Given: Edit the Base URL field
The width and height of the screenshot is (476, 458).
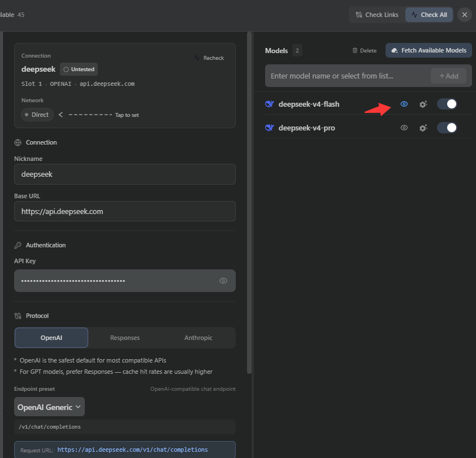Looking at the screenshot, I should pyautogui.click(x=125, y=211).
